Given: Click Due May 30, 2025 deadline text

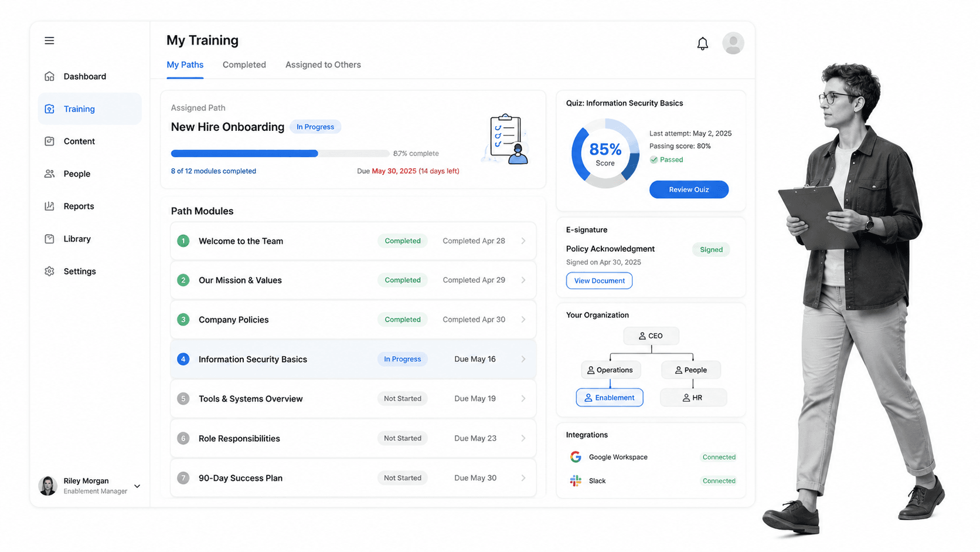Looking at the screenshot, I should pos(408,171).
